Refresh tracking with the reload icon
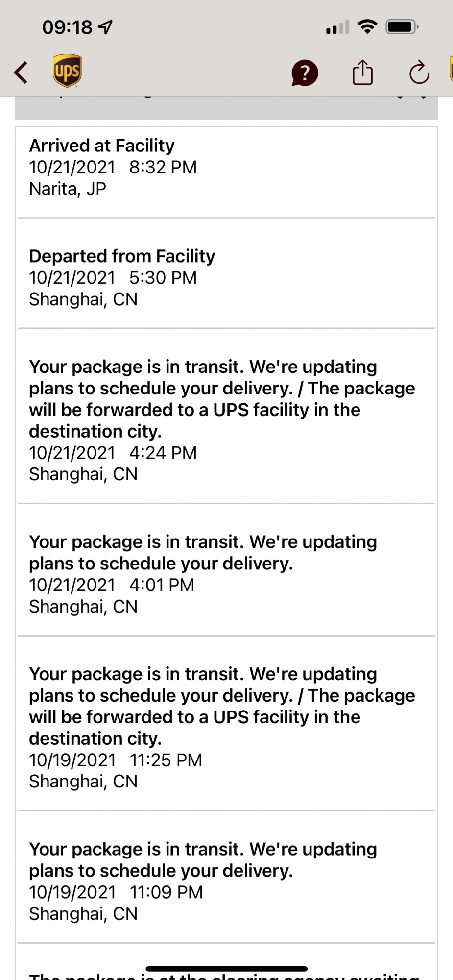This screenshot has width=453, height=980. pos(419,73)
